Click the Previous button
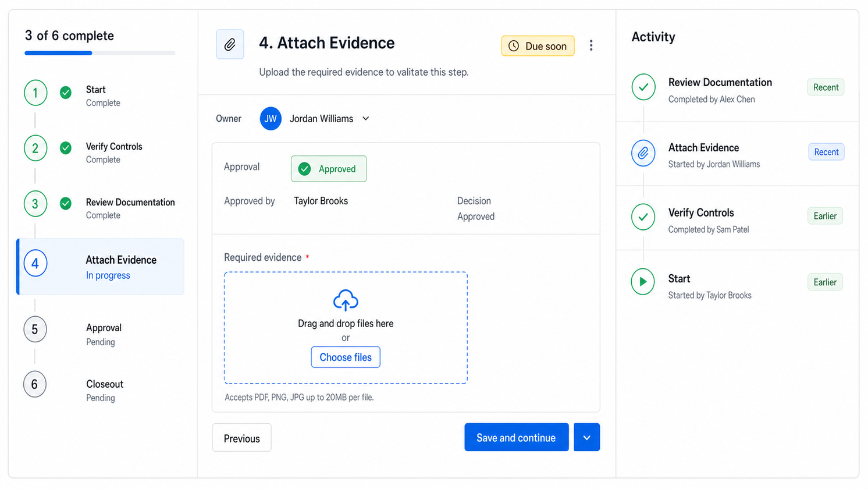This screenshot has width=868, height=489. point(241,438)
